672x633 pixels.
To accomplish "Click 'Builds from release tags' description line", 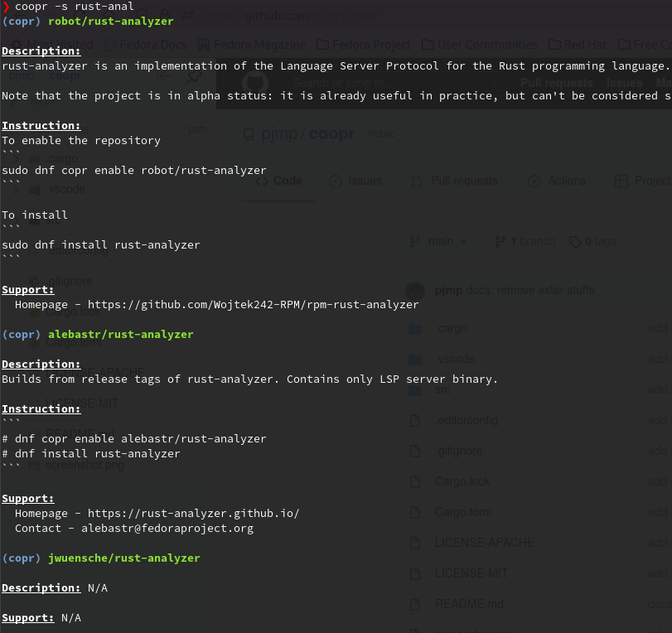I will (250, 379).
